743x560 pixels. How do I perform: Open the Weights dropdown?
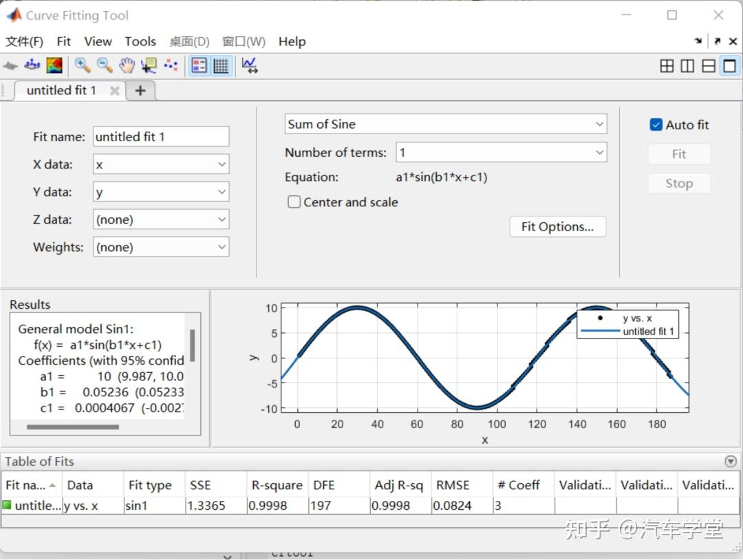pyautogui.click(x=161, y=247)
